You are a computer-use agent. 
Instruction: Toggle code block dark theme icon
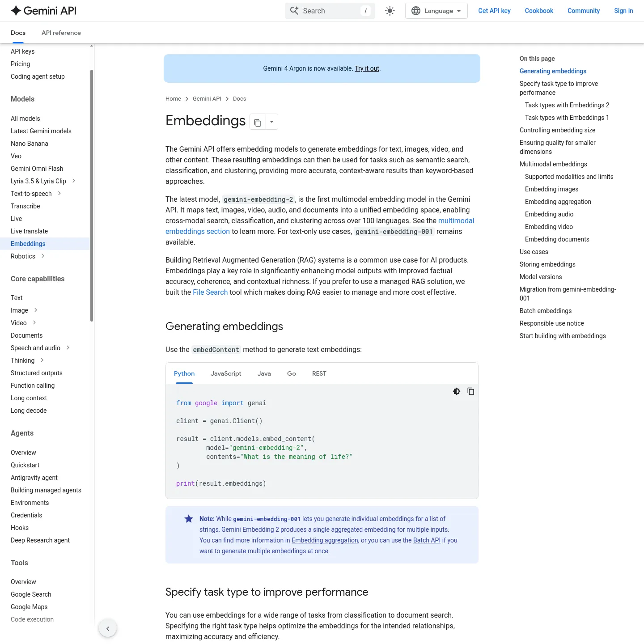pyautogui.click(x=456, y=391)
